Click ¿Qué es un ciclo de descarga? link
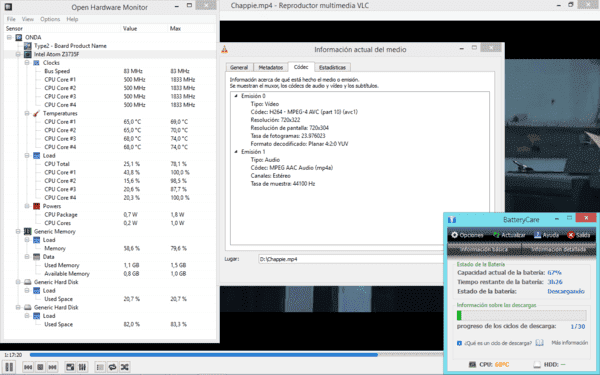 [x=498, y=343]
